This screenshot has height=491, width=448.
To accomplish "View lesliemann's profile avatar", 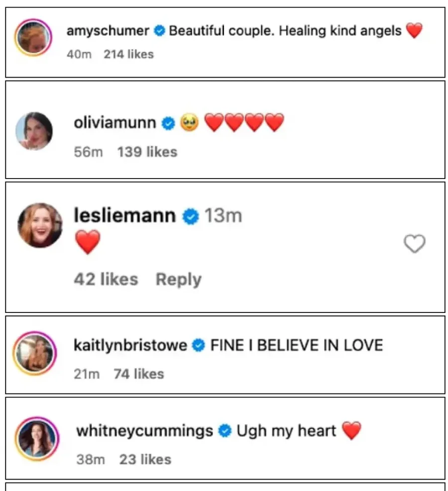I will click(40, 225).
